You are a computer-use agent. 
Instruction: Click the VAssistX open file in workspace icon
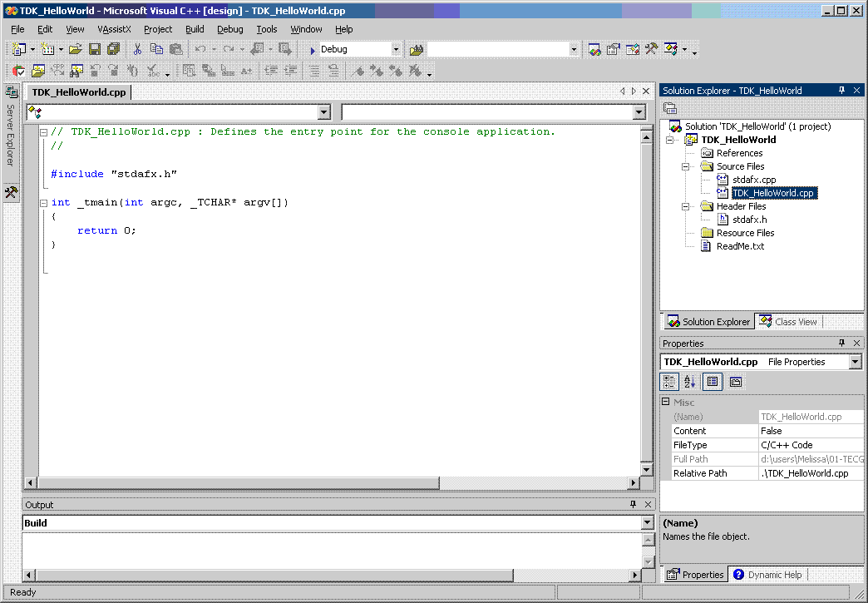tap(38, 71)
